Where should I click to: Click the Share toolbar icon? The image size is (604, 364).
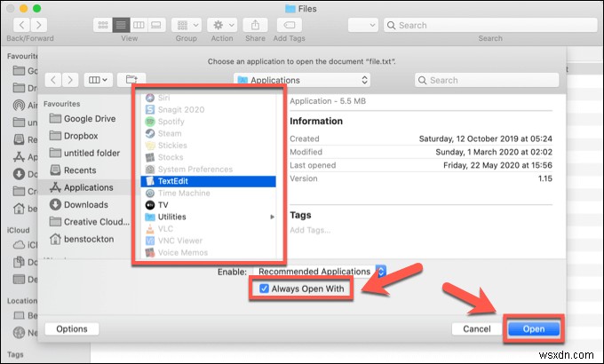point(255,25)
